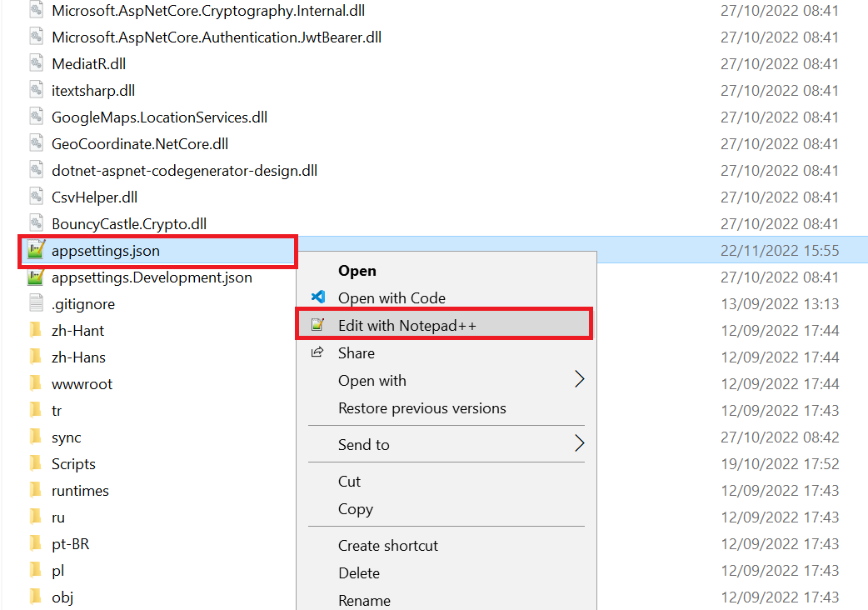Click date 19/10/2022 17:52 of Scripts
Screen dimensions: 868x610
point(780,463)
